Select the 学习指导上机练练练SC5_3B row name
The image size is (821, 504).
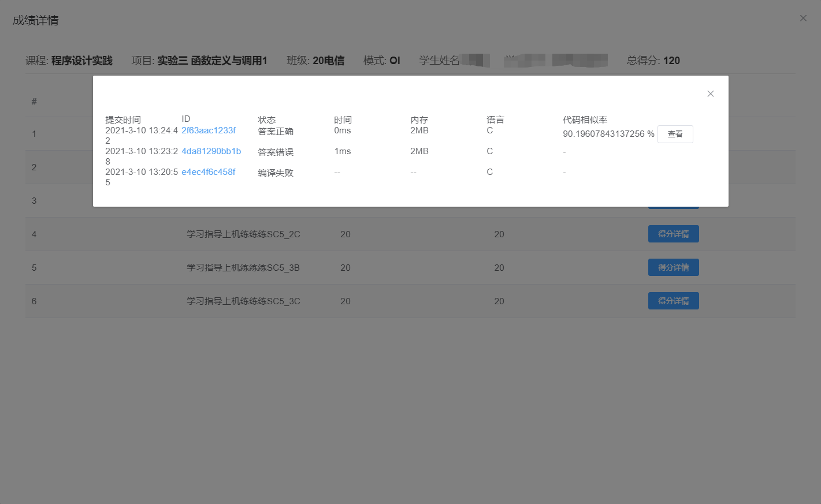pos(243,268)
